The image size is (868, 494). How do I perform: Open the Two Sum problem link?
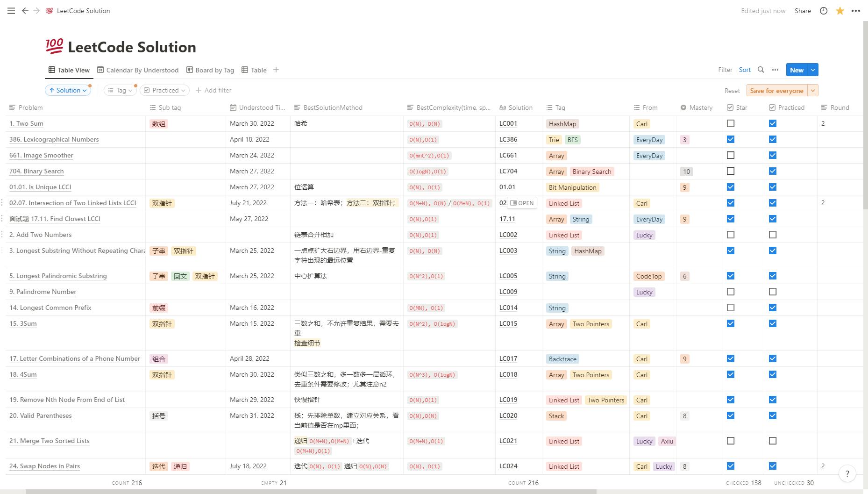(26, 123)
